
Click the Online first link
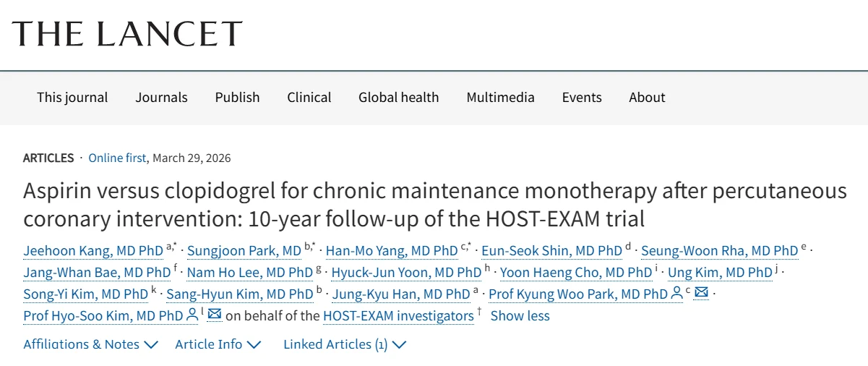(x=118, y=158)
